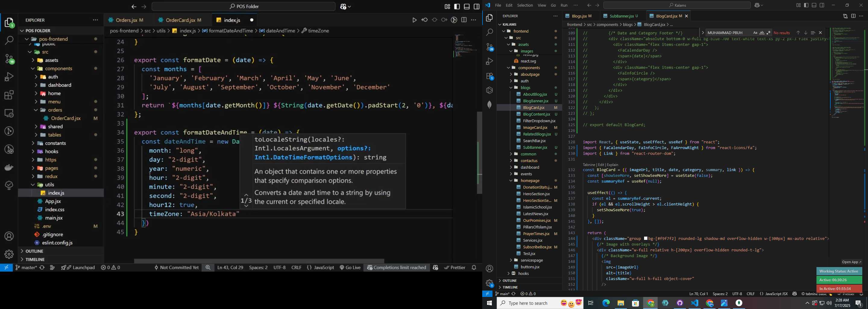Toggle secondary sidebar in POS Folder window
Screen dimensions: 868x309
477,7
